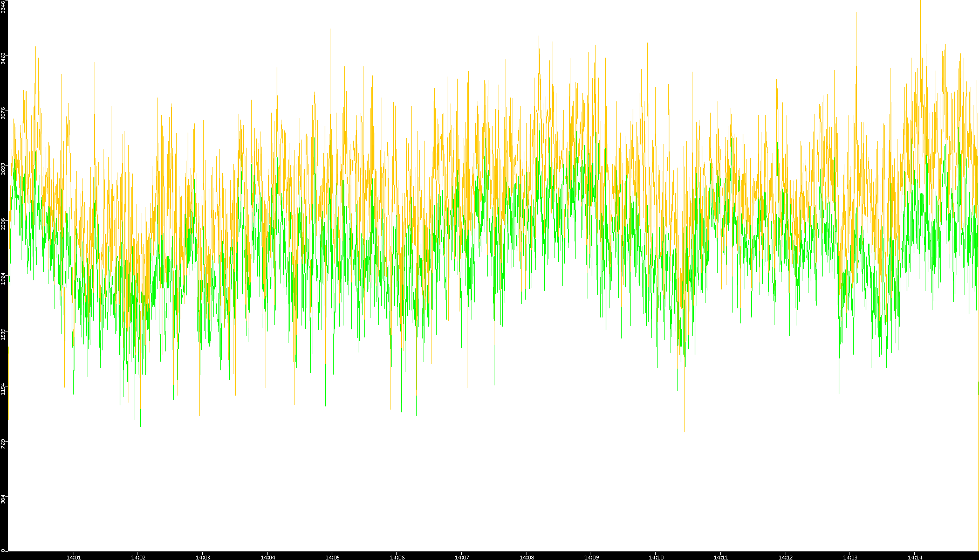Click the 14:01 time axis label
The image size is (979, 560).
point(73,557)
